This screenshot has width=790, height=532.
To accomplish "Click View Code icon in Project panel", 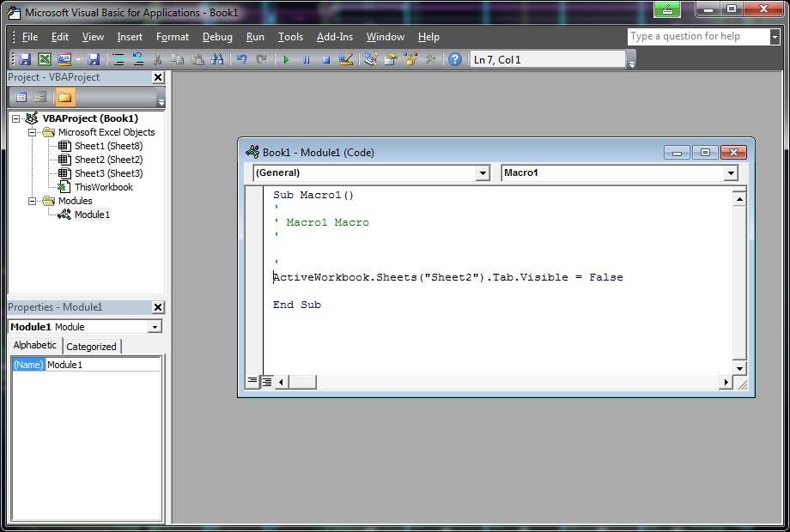I will (21, 97).
